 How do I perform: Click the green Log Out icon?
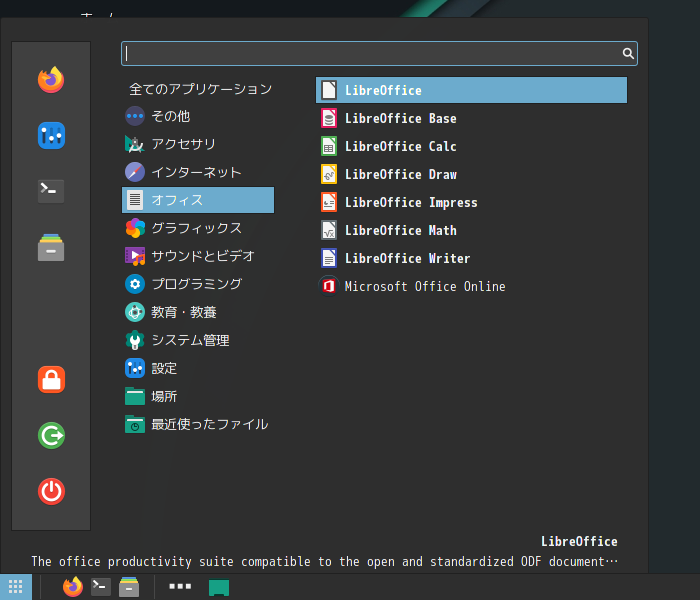(51, 435)
